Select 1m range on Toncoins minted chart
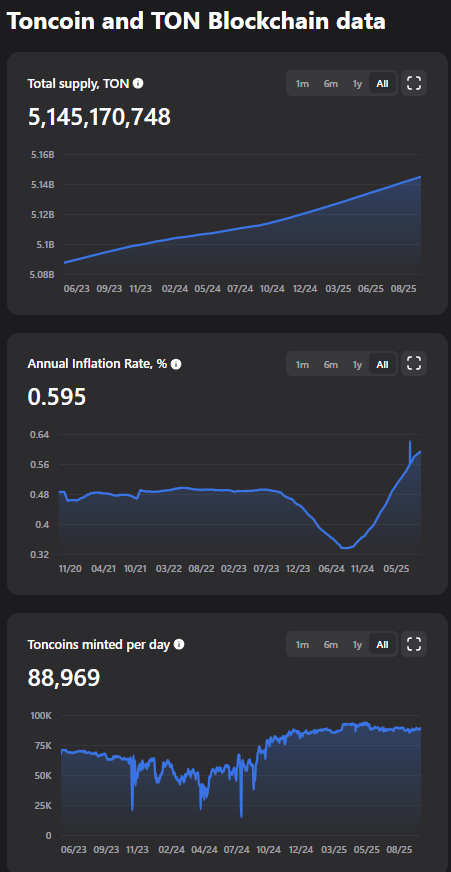This screenshot has height=872, width=451. pos(302,645)
